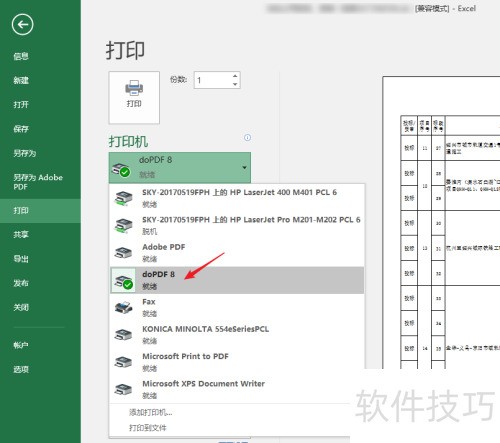This screenshot has width=500, height=443.
Task: Click the KONICA MINOLTA printer icon
Action: click(123, 335)
